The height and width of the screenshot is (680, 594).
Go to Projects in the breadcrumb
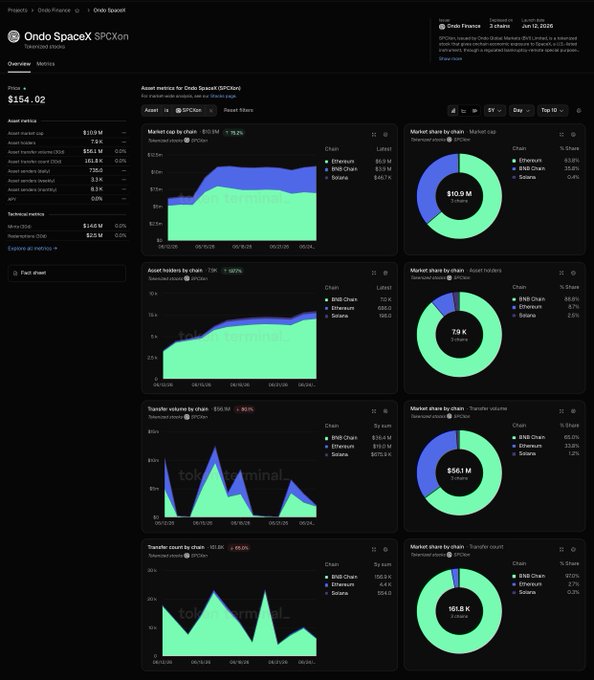coord(17,10)
